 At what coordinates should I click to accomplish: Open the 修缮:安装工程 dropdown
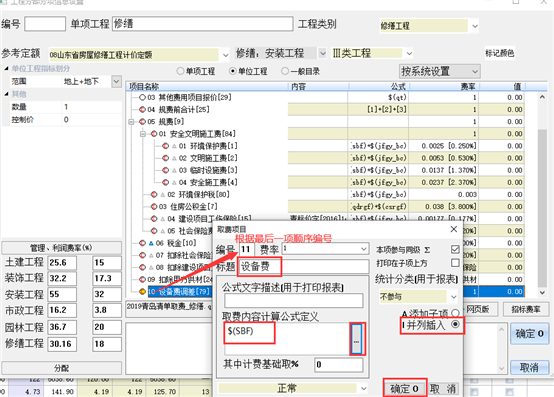coord(322,53)
